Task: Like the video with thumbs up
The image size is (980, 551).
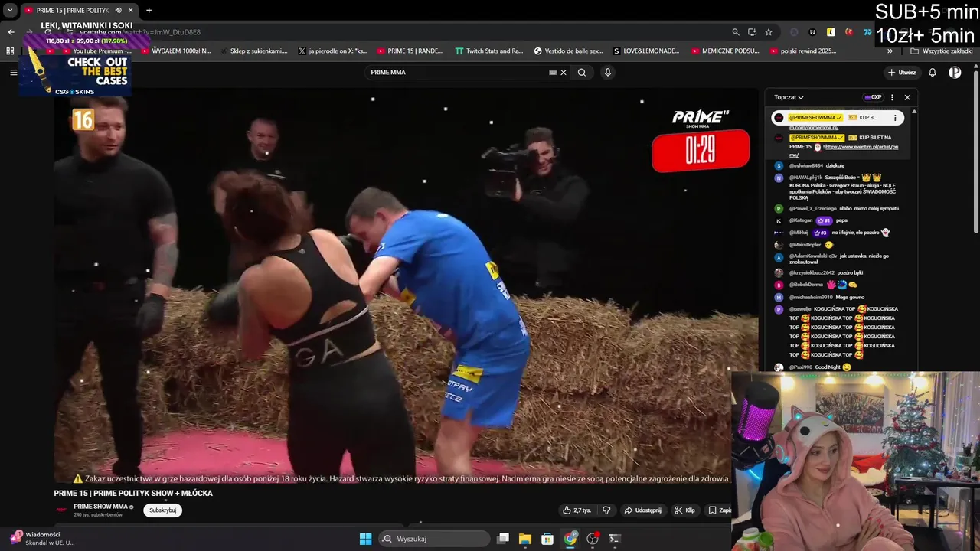Action: [577, 510]
